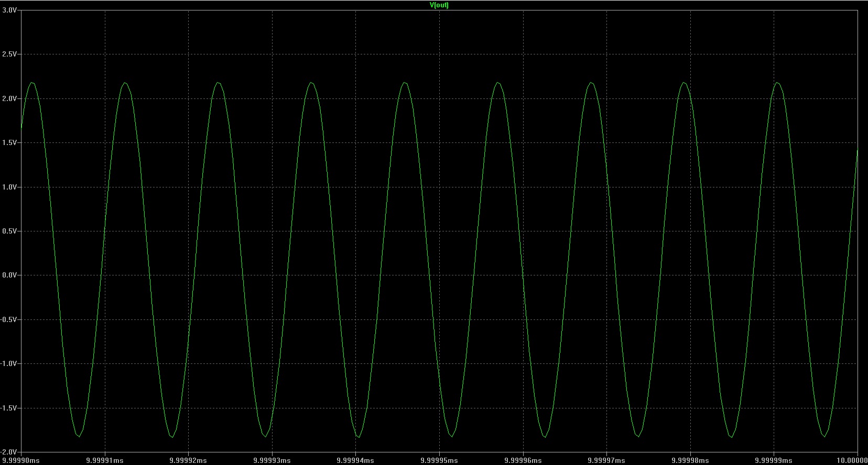Click the -1.0V vertical axis label
Screen dimensions: 868x465
(x=9, y=363)
